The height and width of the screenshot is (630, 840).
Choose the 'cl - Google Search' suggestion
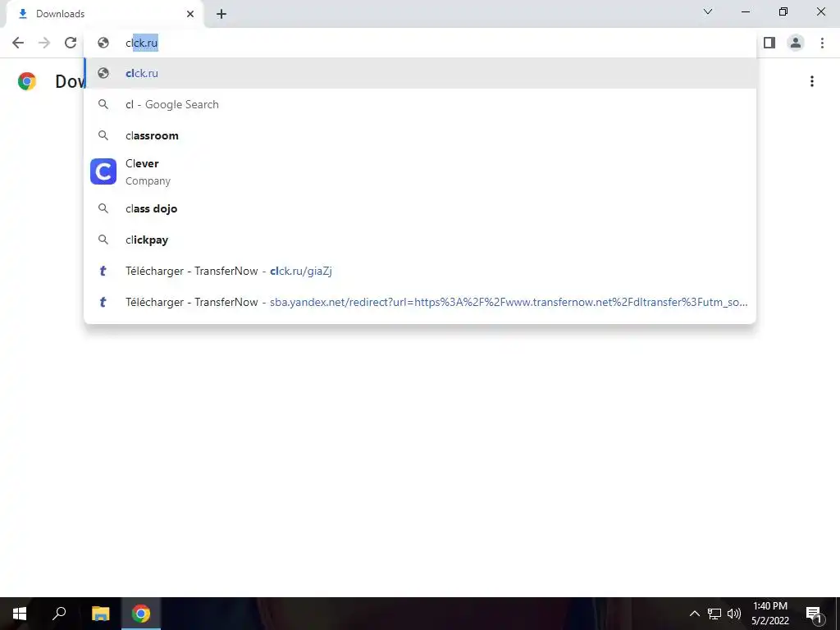tap(420, 104)
